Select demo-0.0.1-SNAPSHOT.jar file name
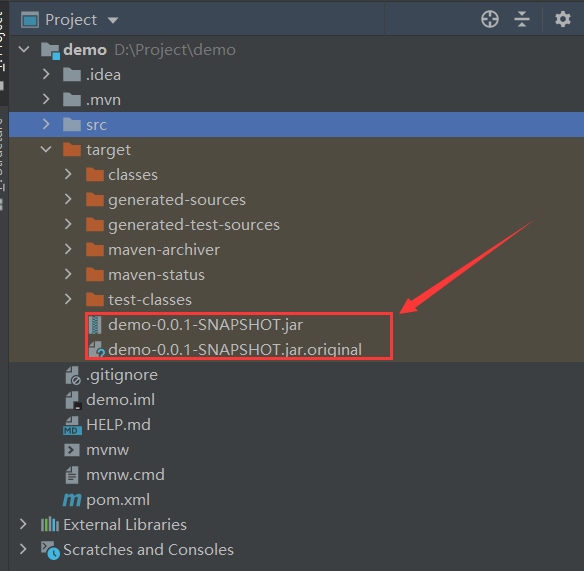 206,325
